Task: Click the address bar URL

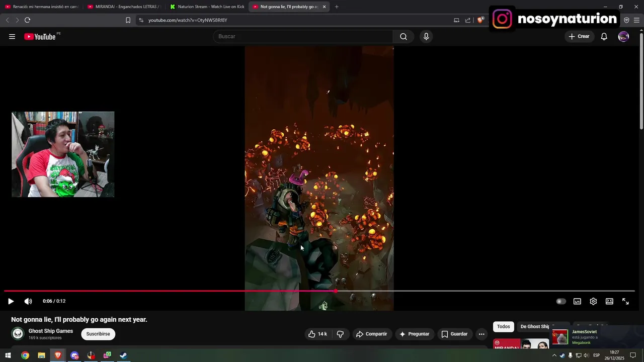Action: click(188, 20)
